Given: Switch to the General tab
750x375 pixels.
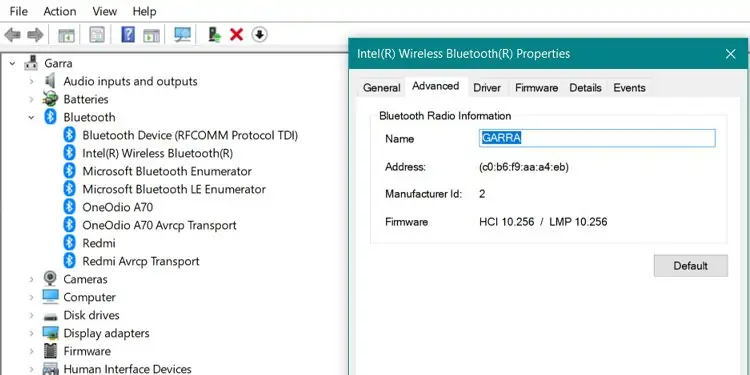Looking at the screenshot, I should tap(381, 88).
